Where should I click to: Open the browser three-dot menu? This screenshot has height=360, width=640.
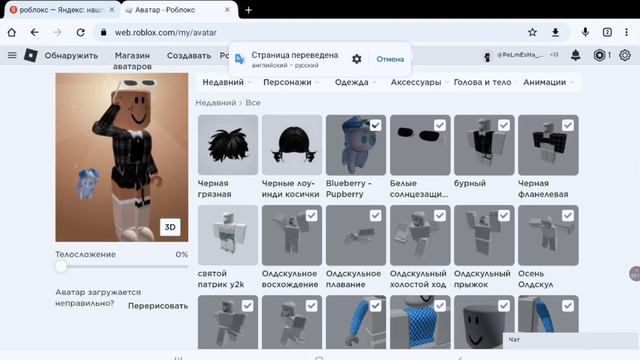point(627,32)
